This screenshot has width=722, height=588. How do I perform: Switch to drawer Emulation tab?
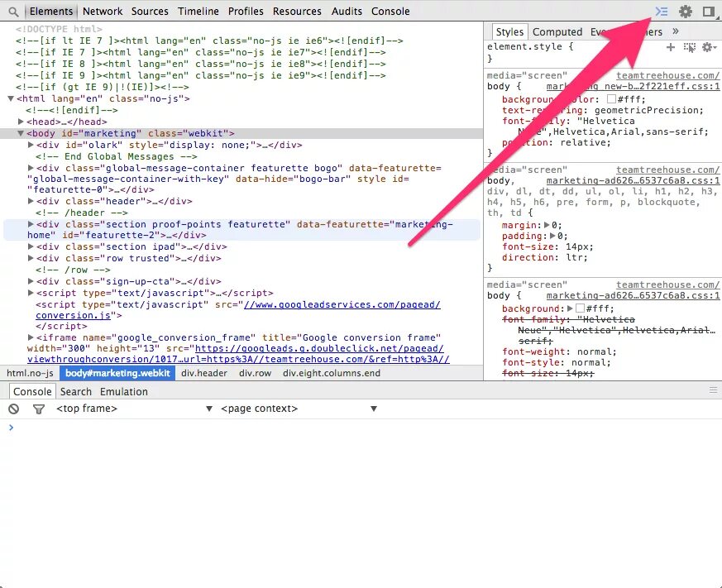pos(124,391)
